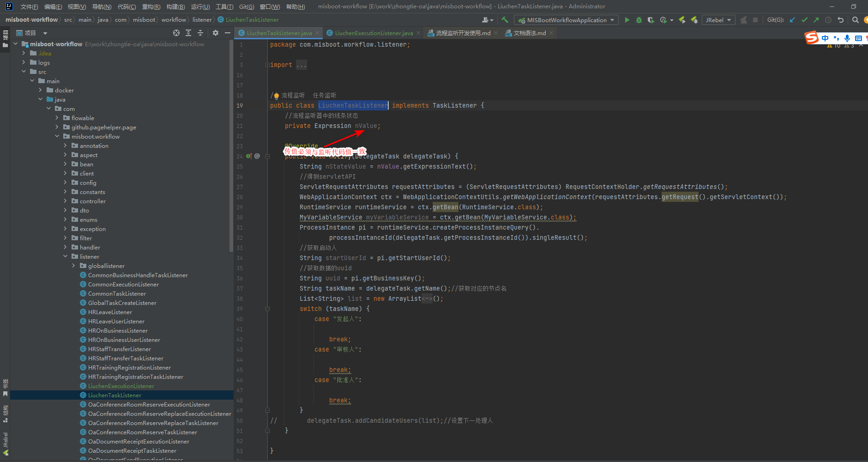Hide the project tool window
The width and height of the screenshot is (868, 462).
[228, 33]
